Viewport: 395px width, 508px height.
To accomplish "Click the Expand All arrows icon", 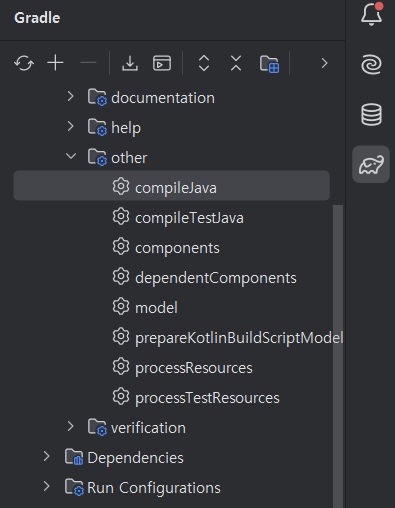I will [x=204, y=63].
